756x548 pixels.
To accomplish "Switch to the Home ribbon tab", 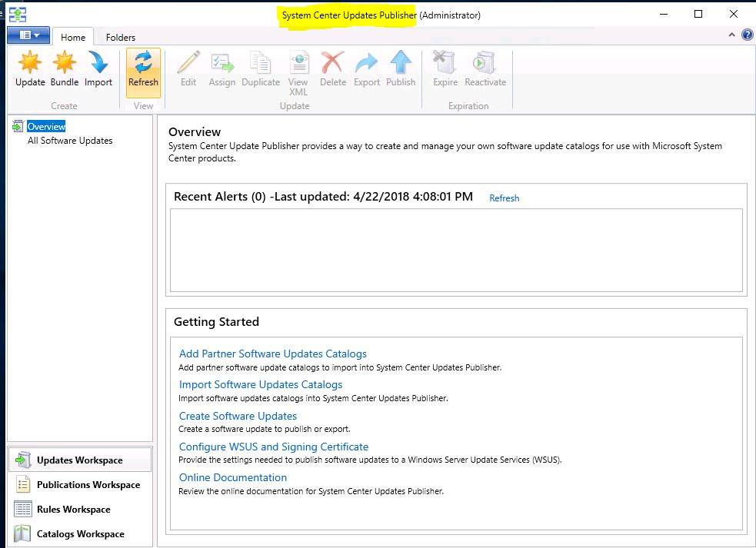I will 73,37.
